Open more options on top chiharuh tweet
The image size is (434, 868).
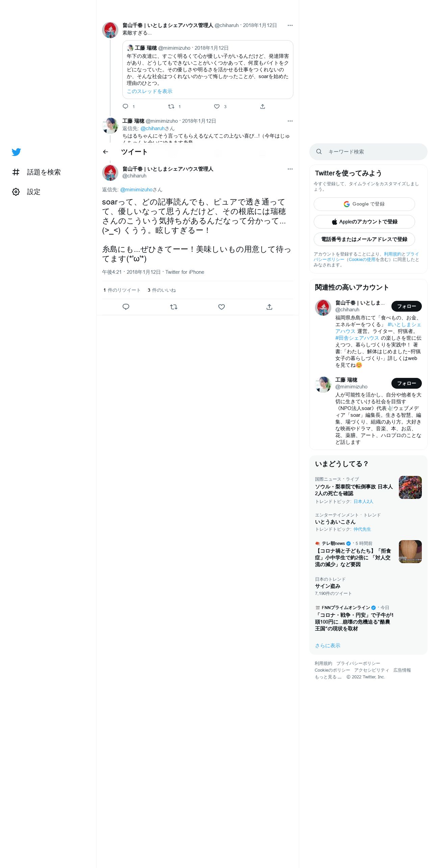click(290, 25)
